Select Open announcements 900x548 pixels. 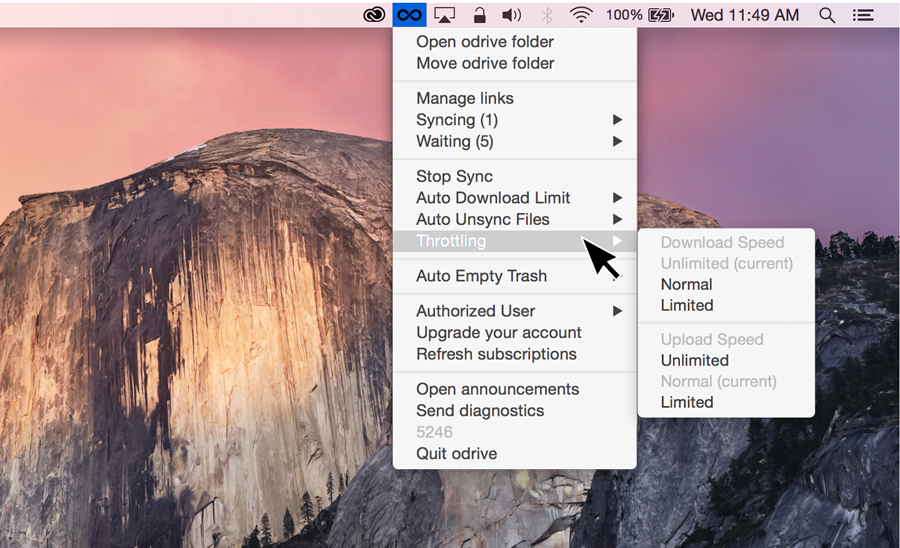coord(514,389)
